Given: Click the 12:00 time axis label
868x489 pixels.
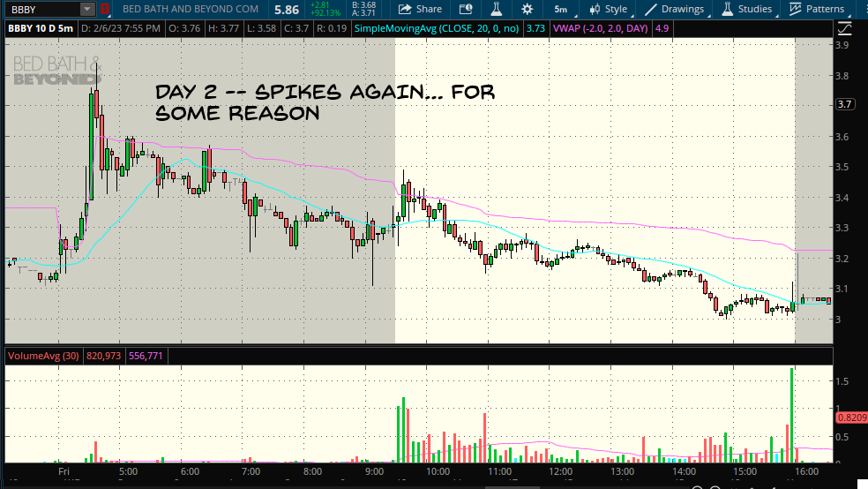Looking at the screenshot, I should pos(560,471).
